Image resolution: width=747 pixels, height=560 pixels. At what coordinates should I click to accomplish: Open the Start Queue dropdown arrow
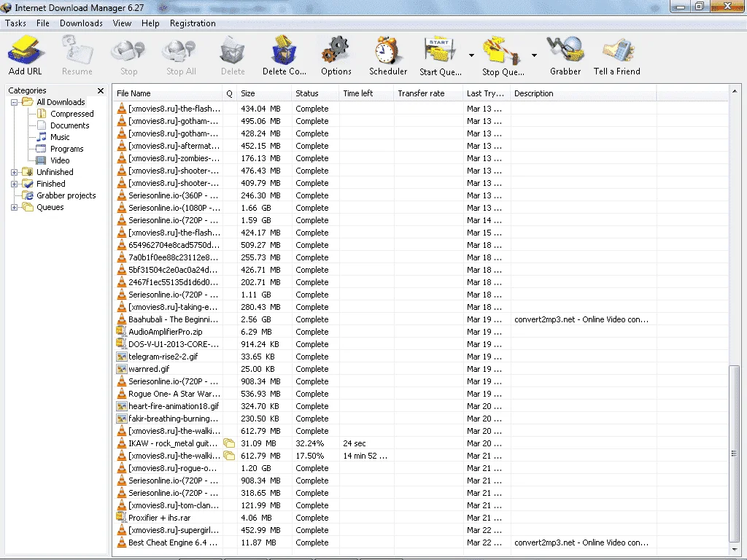pyautogui.click(x=471, y=55)
